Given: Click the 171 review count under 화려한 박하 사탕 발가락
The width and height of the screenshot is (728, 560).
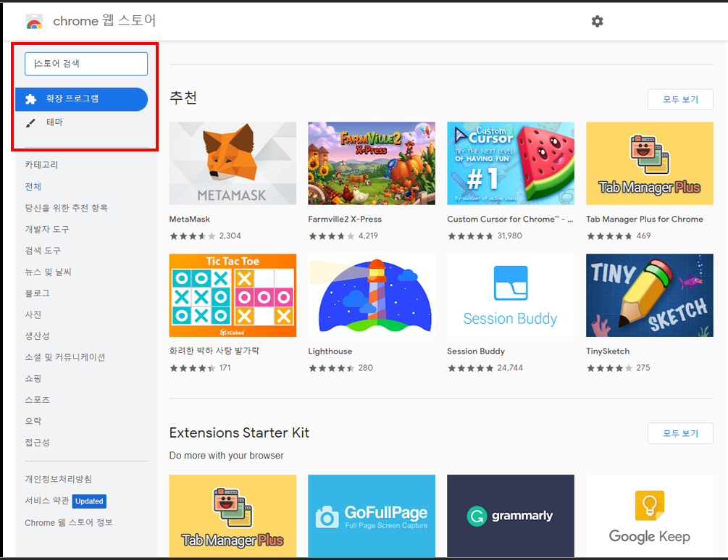Looking at the screenshot, I should tap(225, 368).
